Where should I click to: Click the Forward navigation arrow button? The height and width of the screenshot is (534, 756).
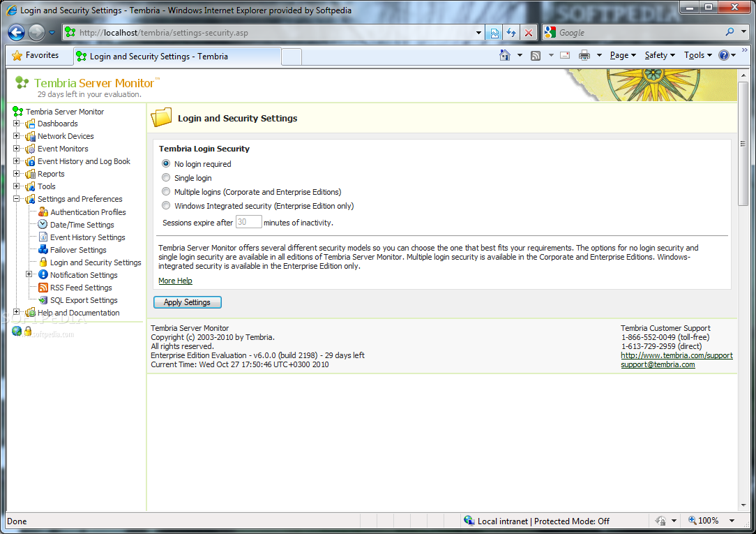coord(37,32)
